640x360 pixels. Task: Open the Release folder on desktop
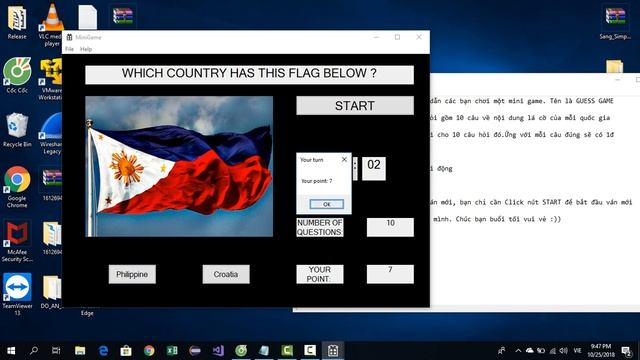[17, 22]
